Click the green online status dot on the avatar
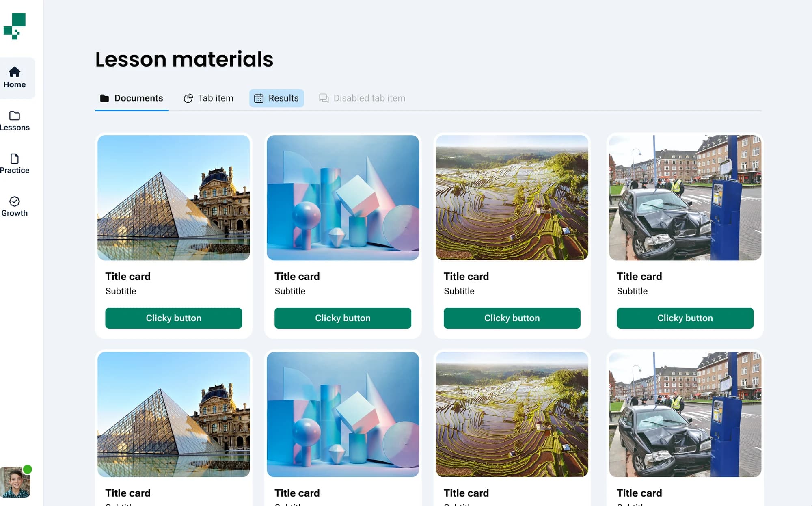Image resolution: width=812 pixels, height=506 pixels. coord(27,469)
